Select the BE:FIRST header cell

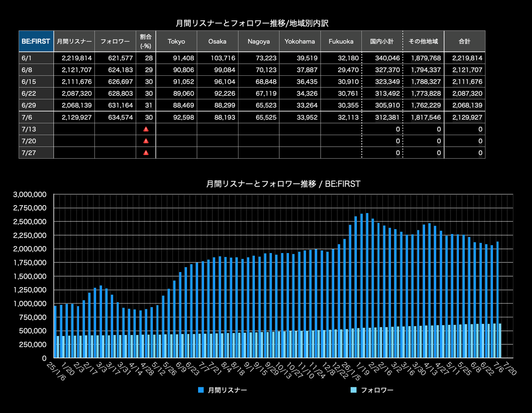click(x=36, y=41)
